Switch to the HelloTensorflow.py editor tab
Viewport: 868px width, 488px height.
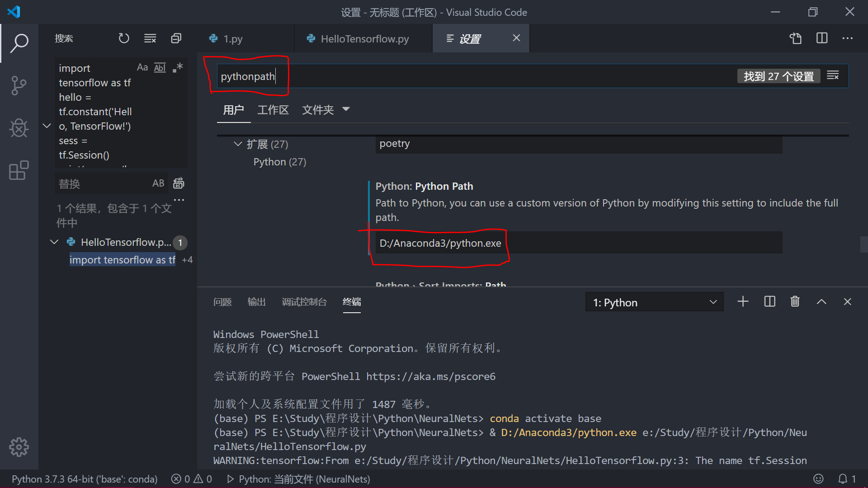[364, 39]
